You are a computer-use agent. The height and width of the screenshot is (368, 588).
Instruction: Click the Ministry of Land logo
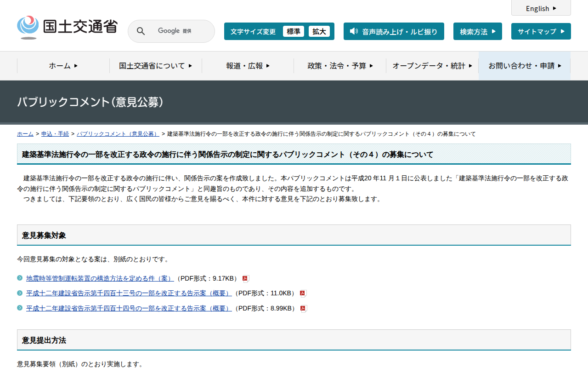[67, 27]
